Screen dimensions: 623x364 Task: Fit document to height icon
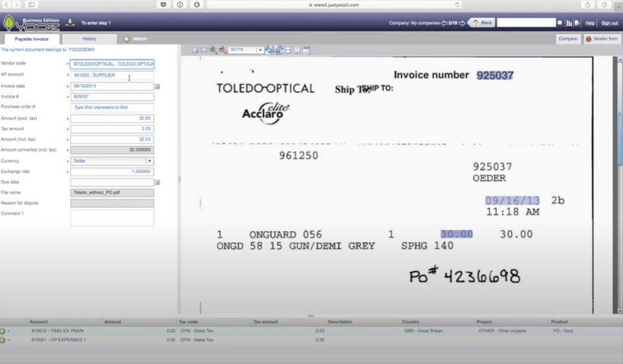point(297,50)
